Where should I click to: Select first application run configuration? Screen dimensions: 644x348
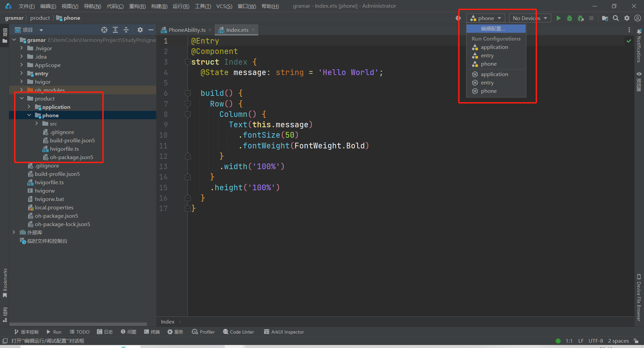pos(496,47)
